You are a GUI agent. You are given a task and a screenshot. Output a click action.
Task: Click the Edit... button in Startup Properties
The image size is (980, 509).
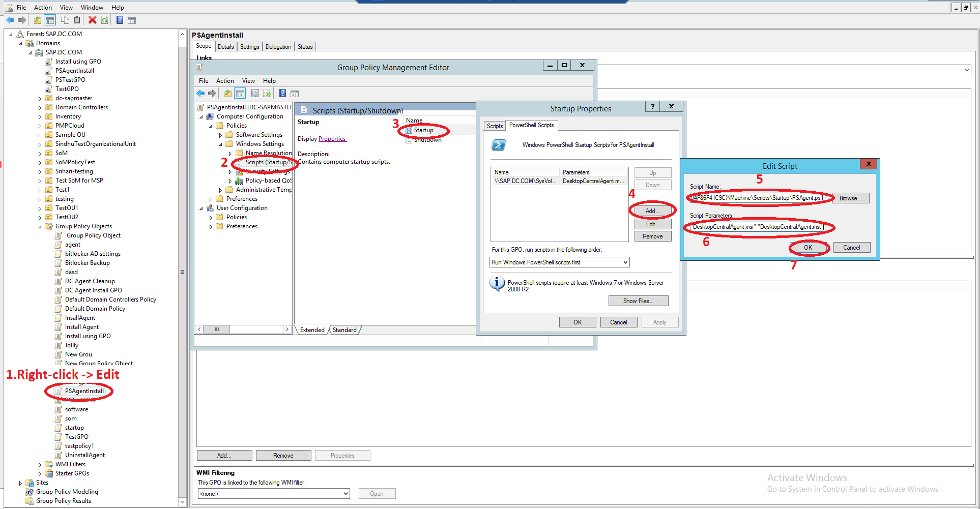point(653,224)
